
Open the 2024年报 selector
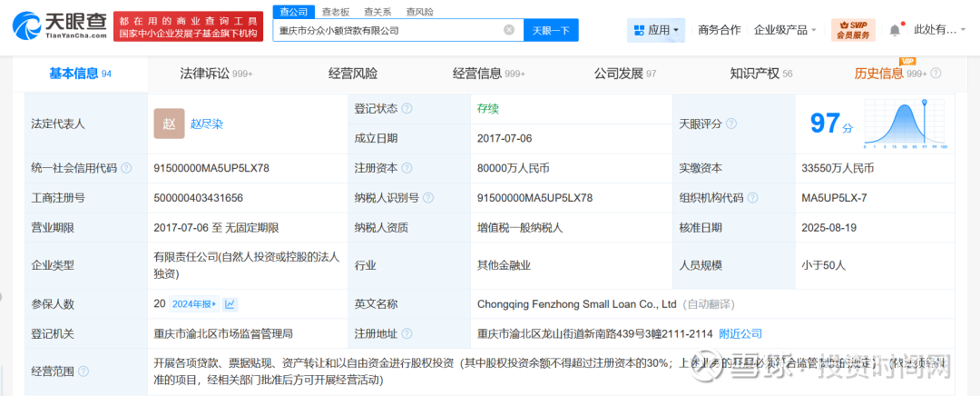(x=194, y=304)
